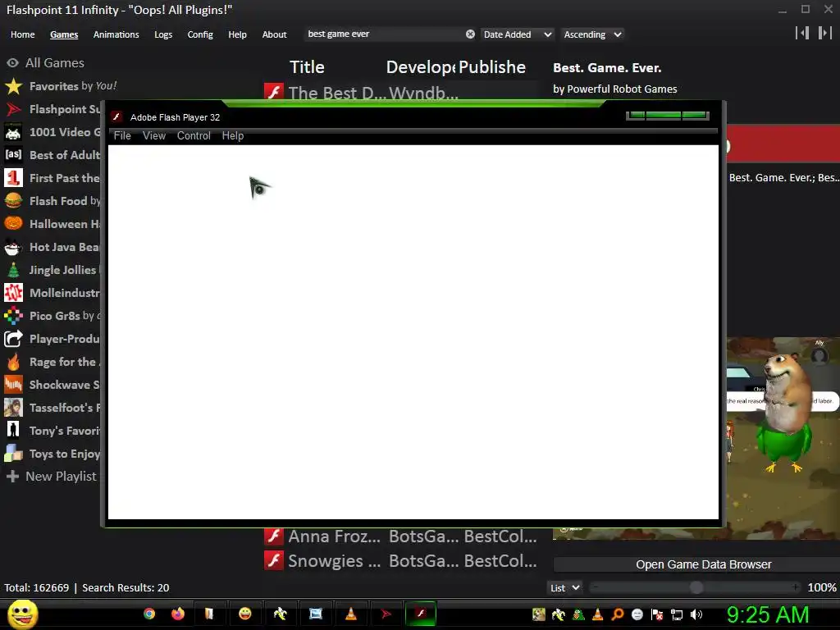
Task: Click the Publisher column header
Action: click(492, 67)
